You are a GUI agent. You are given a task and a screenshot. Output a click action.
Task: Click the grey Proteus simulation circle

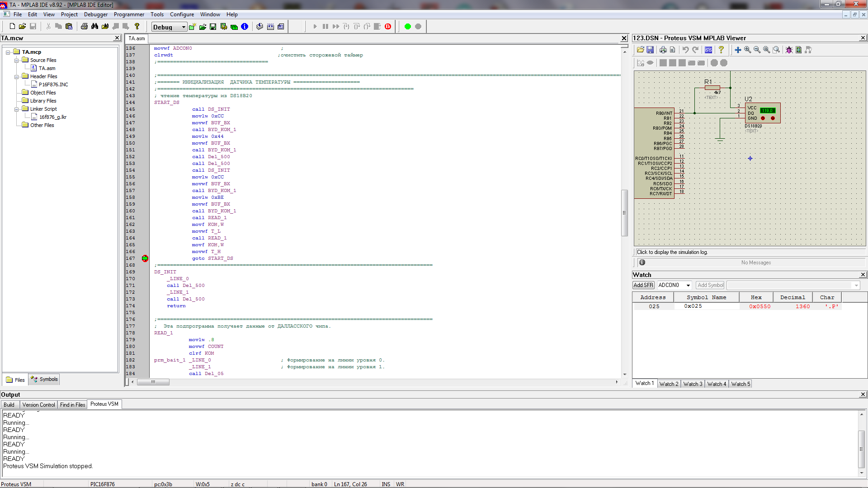[418, 27]
